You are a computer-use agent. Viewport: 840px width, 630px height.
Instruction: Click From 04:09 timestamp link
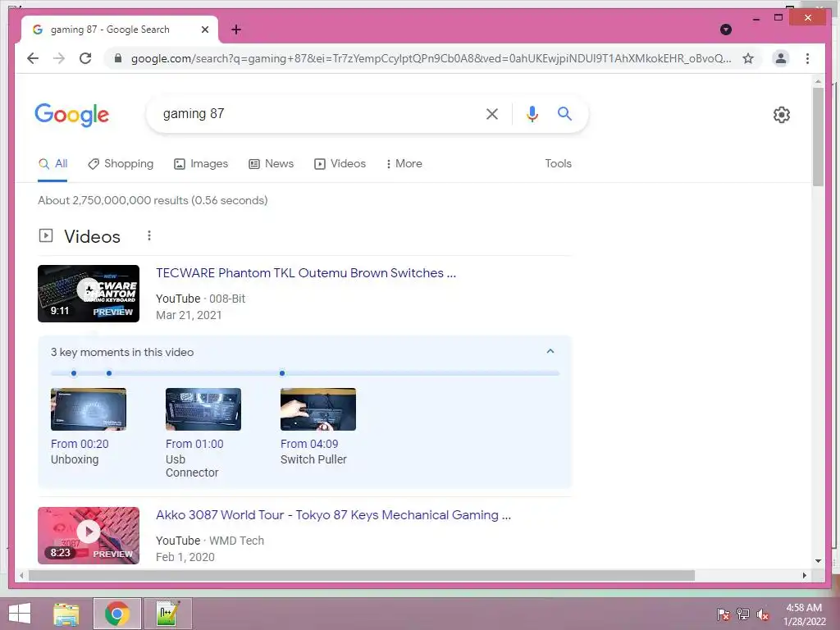(309, 444)
